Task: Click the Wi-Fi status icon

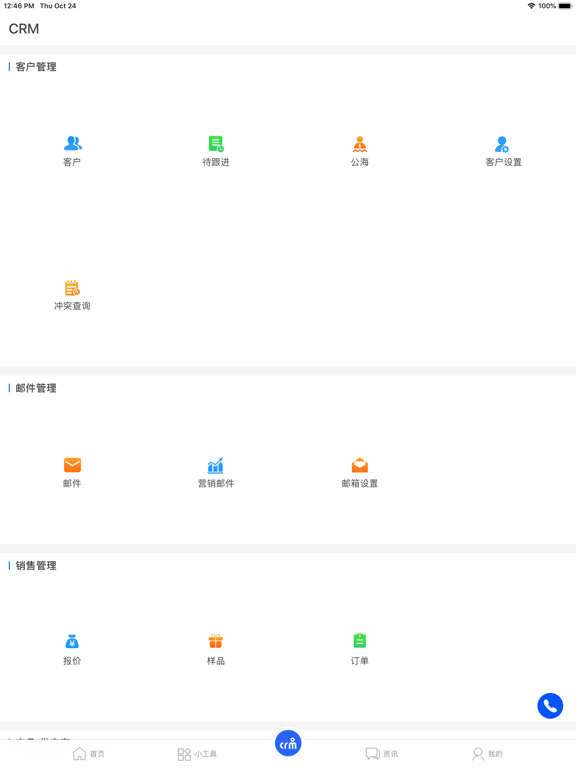Action: click(x=531, y=6)
